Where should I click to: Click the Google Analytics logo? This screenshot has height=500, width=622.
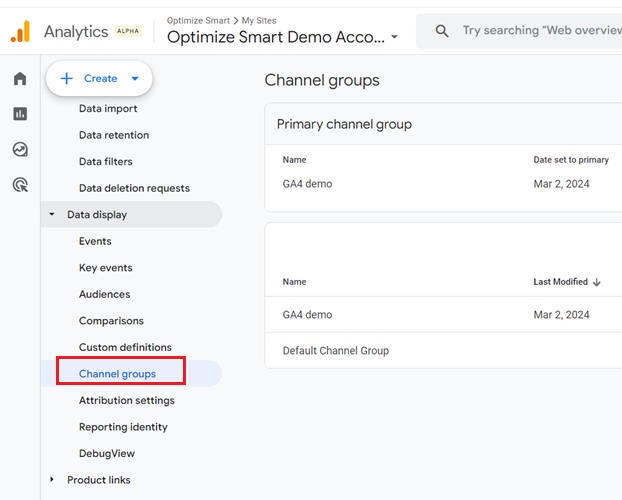(20, 31)
